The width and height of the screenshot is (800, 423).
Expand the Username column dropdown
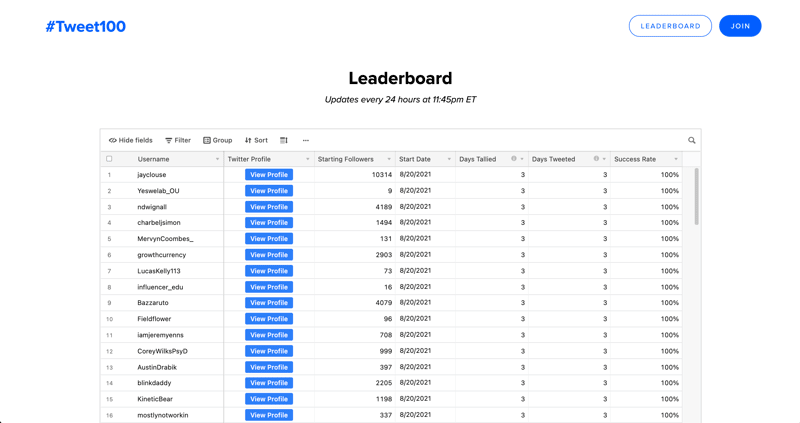click(217, 159)
